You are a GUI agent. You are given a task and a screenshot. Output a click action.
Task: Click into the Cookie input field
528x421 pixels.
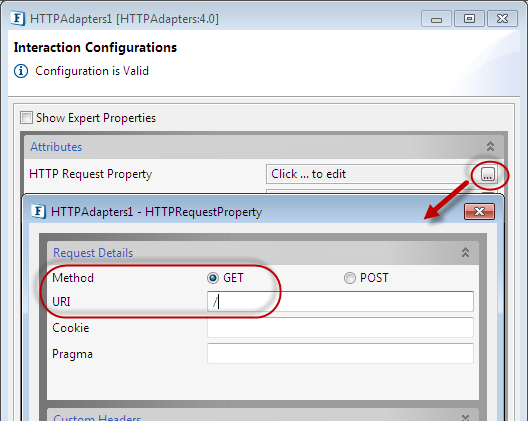tap(340, 327)
